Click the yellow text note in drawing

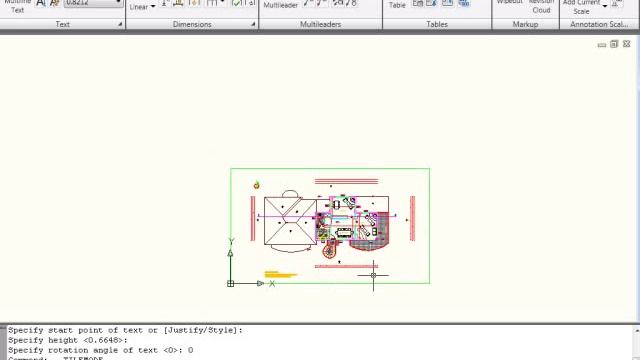(x=281, y=274)
